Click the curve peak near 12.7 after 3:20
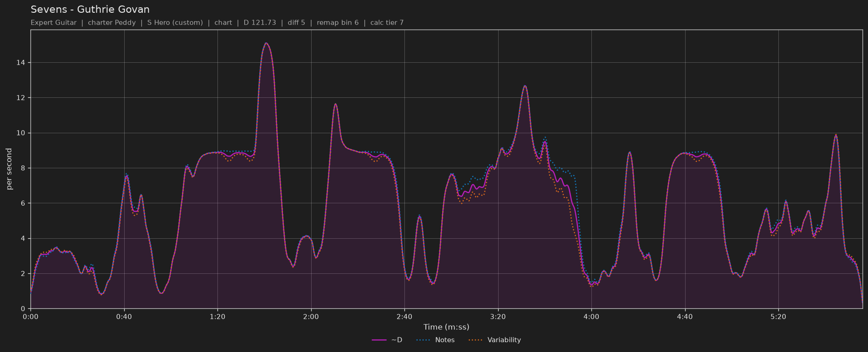This screenshot has height=352, width=868. coord(525,85)
